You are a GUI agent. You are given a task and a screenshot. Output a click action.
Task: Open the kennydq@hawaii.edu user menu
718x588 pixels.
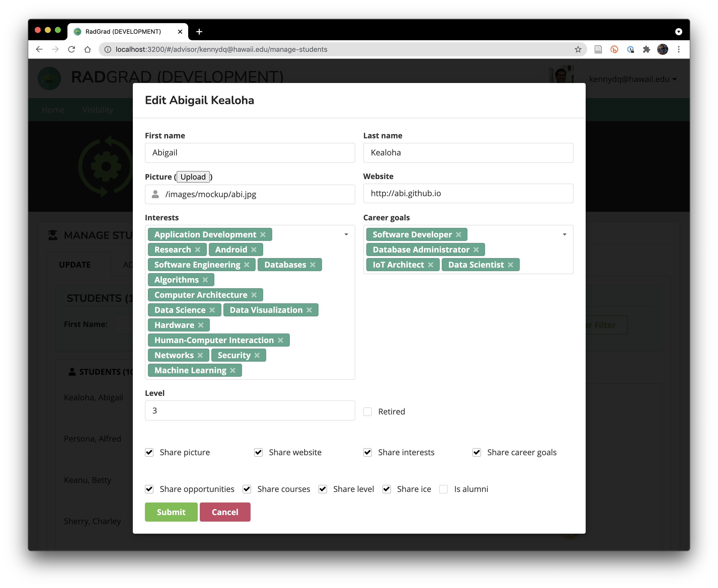[x=633, y=79]
